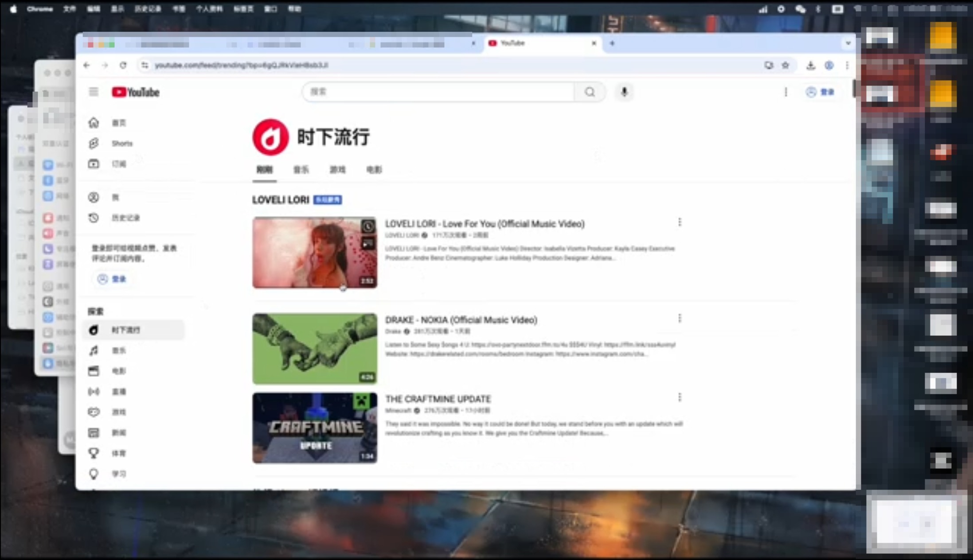Open 订阅 Subscriptions in sidebar
973x560 pixels.
pyautogui.click(x=133, y=164)
